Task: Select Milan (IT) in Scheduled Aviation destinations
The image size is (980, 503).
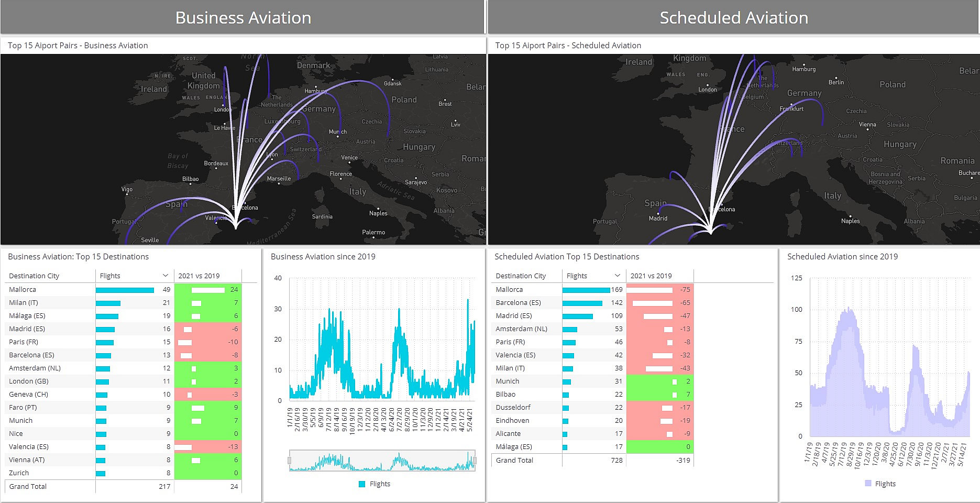Action: [x=510, y=368]
